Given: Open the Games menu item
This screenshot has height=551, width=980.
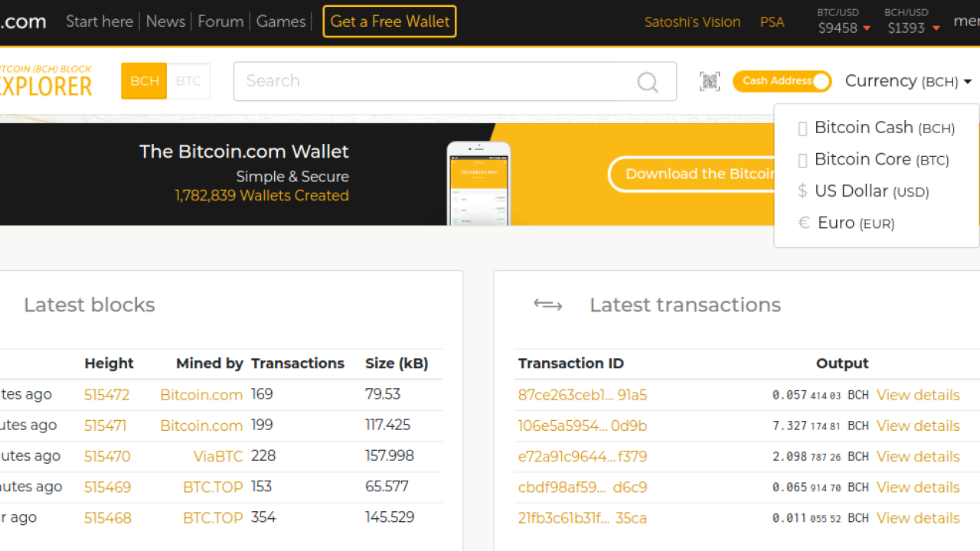Looking at the screenshot, I should pos(281,21).
